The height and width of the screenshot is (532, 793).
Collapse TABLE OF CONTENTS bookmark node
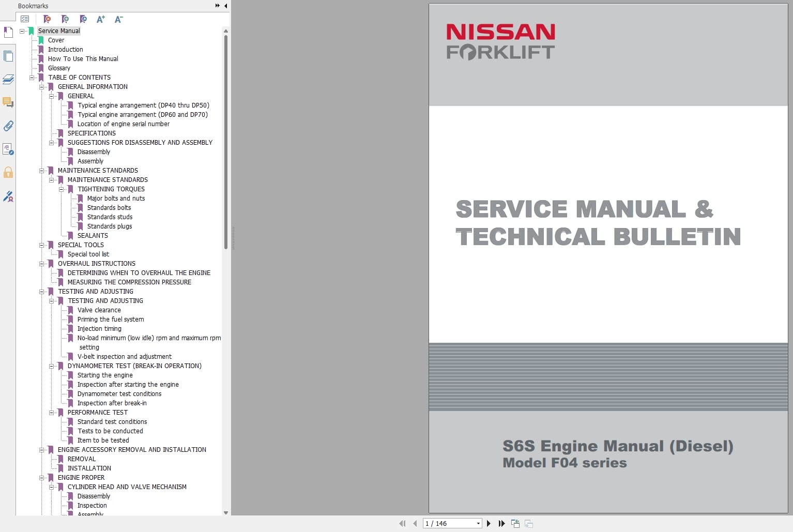32,78
